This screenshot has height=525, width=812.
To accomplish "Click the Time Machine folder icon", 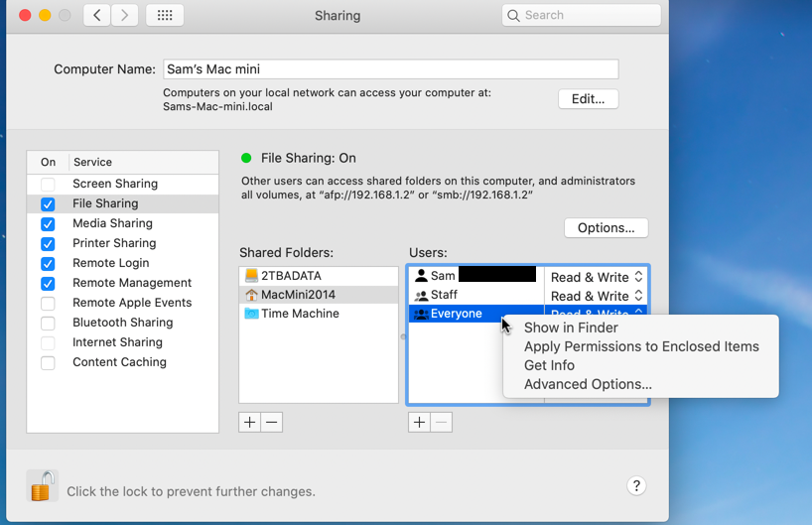I will [251, 314].
